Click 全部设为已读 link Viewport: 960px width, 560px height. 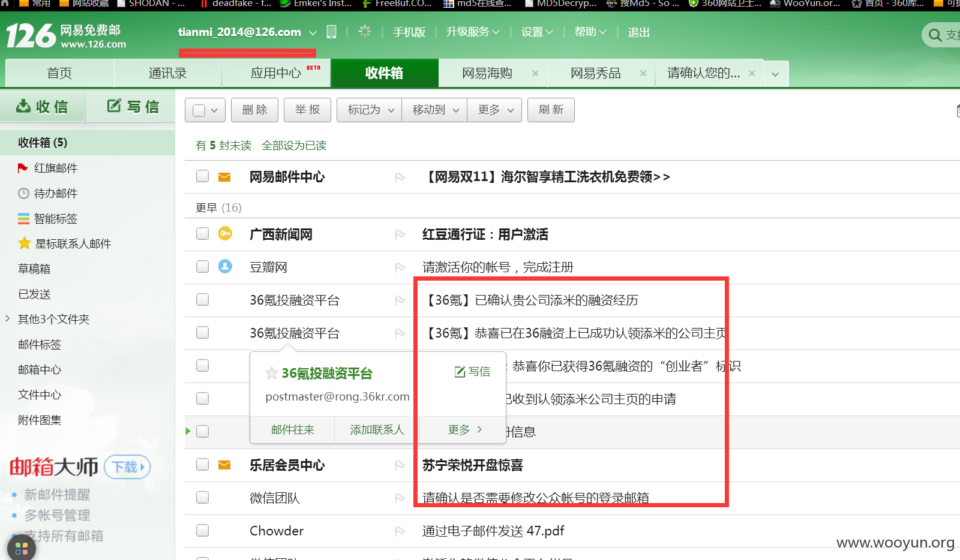(294, 146)
